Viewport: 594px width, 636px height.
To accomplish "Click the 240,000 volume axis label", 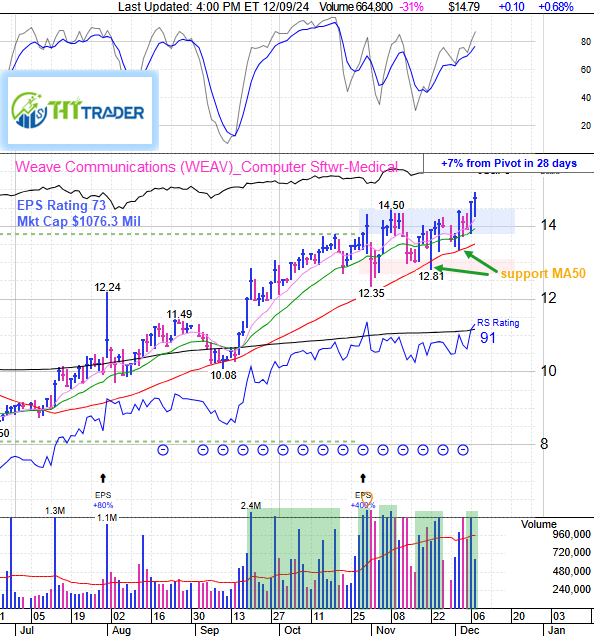I will pyautogui.click(x=571, y=589).
